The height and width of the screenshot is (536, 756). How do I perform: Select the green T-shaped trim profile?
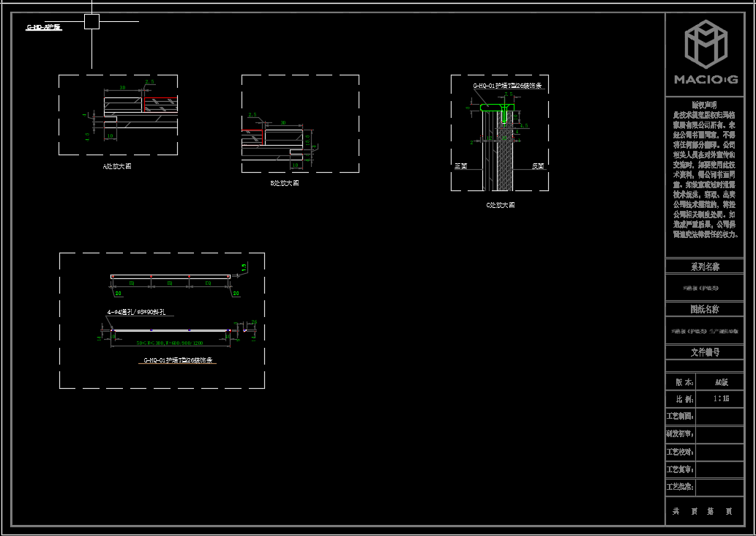pos(498,108)
